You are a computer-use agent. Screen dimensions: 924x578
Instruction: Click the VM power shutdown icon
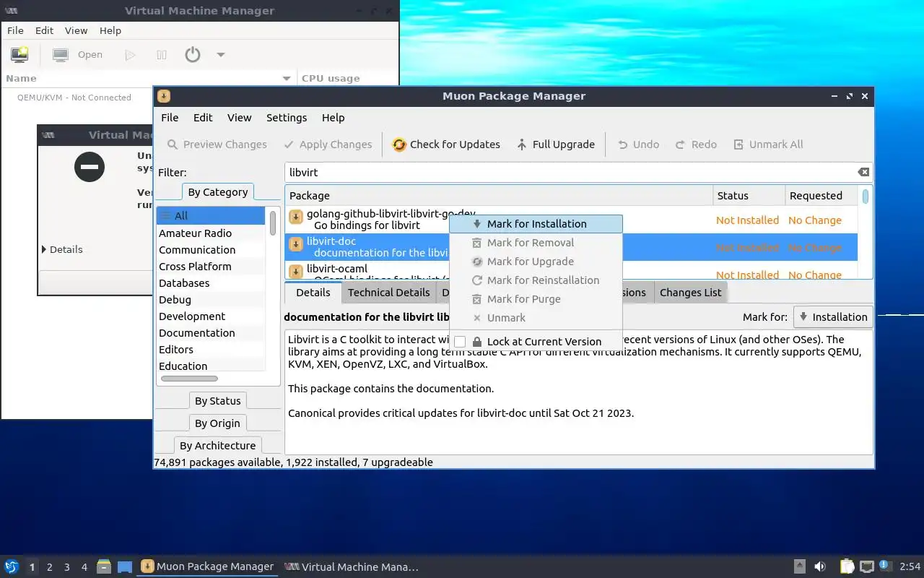pyautogui.click(x=192, y=55)
